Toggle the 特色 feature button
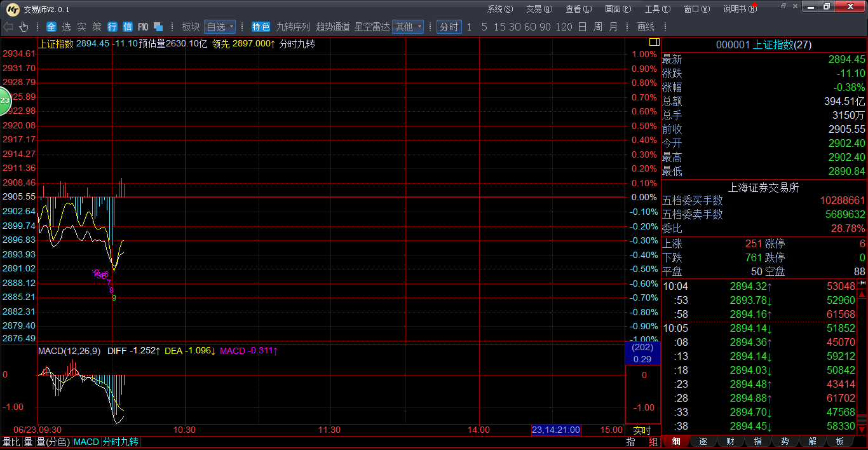Image resolution: width=868 pixels, height=450 pixels. [261, 27]
